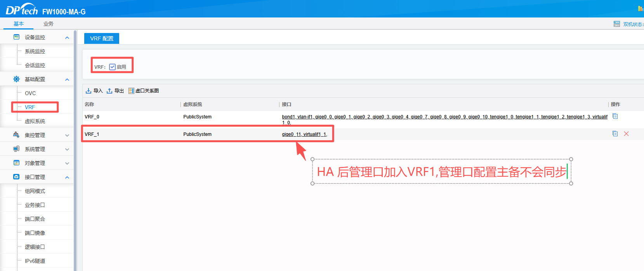644x271 pixels.
Task: Open 端口镜像 in the sidebar
Action: click(x=35, y=233)
